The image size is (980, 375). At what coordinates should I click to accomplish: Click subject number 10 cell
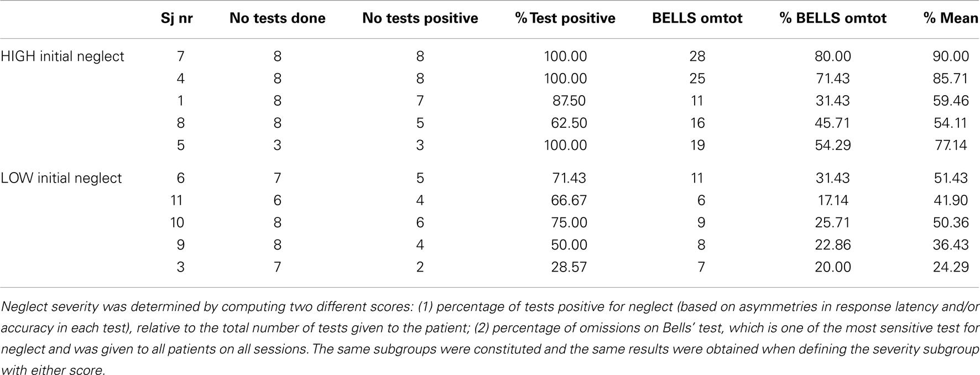[x=177, y=222]
